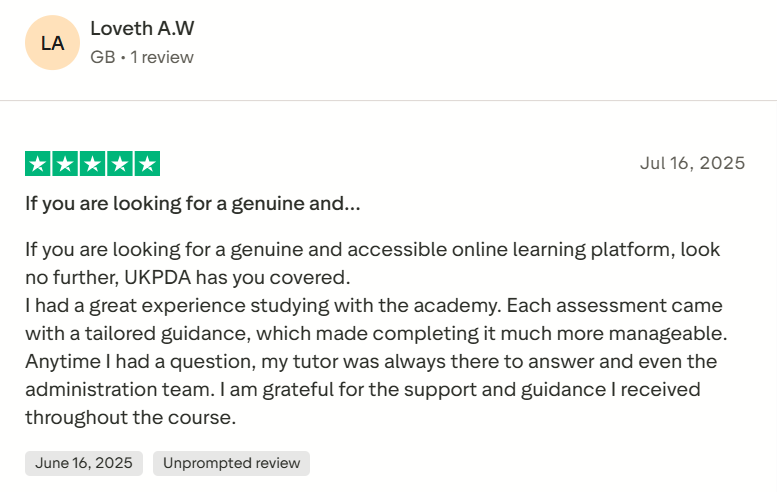Click the line starting 'Anytime I had a question'
Screen dimensions: 777x492
[370, 361]
